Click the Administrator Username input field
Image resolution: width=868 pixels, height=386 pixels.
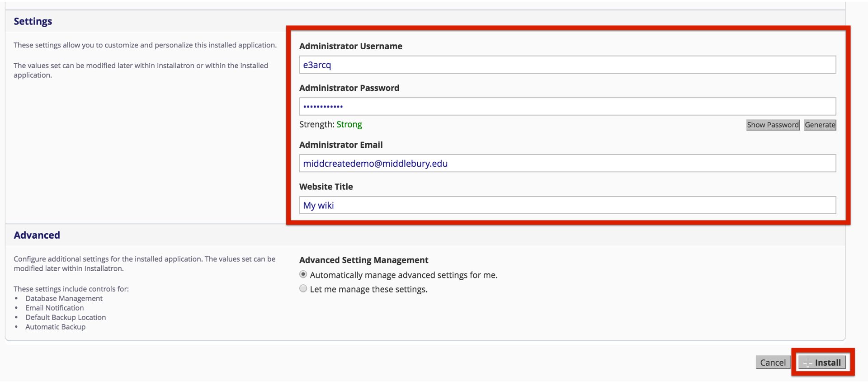[567, 65]
